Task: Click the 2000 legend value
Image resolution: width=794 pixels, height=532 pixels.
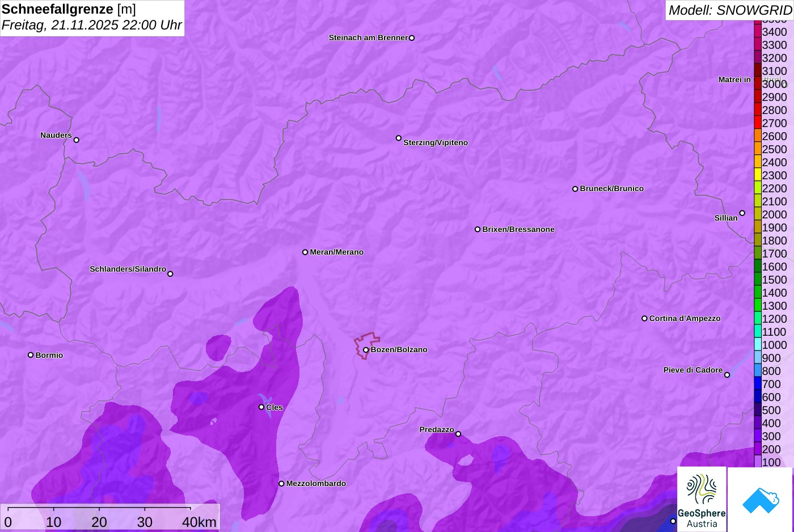Action: pos(775,214)
